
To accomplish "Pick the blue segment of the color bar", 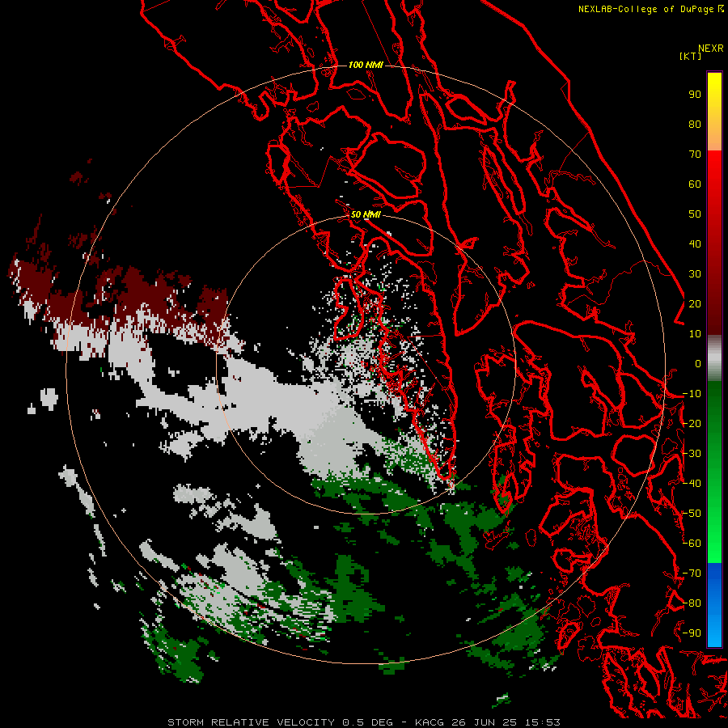I will (714, 605).
